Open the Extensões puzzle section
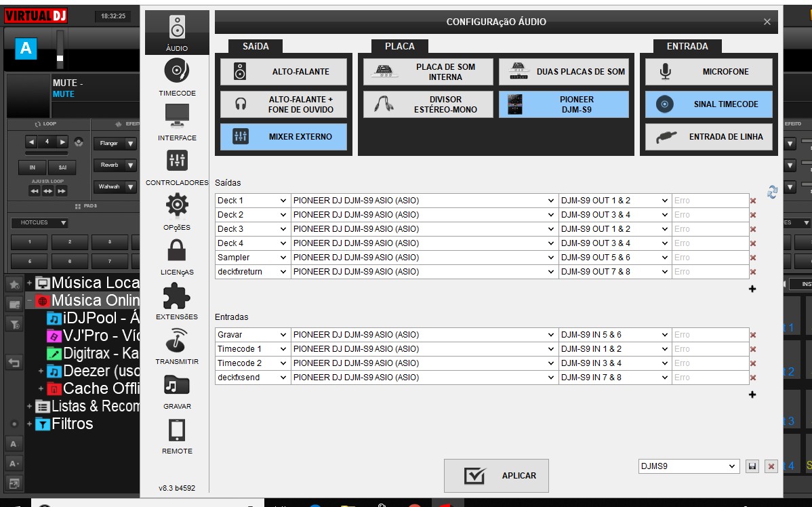The image size is (812, 507). click(x=177, y=301)
